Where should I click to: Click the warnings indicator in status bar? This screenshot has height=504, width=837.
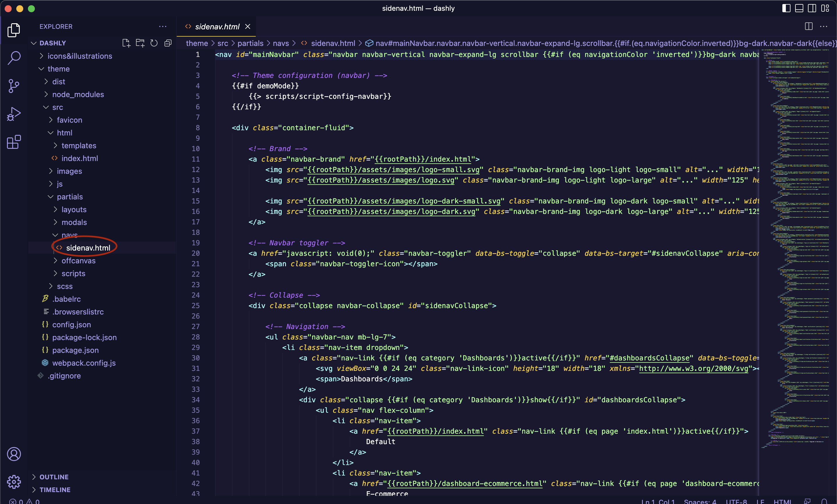pyautogui.click(x=33, y=501)
